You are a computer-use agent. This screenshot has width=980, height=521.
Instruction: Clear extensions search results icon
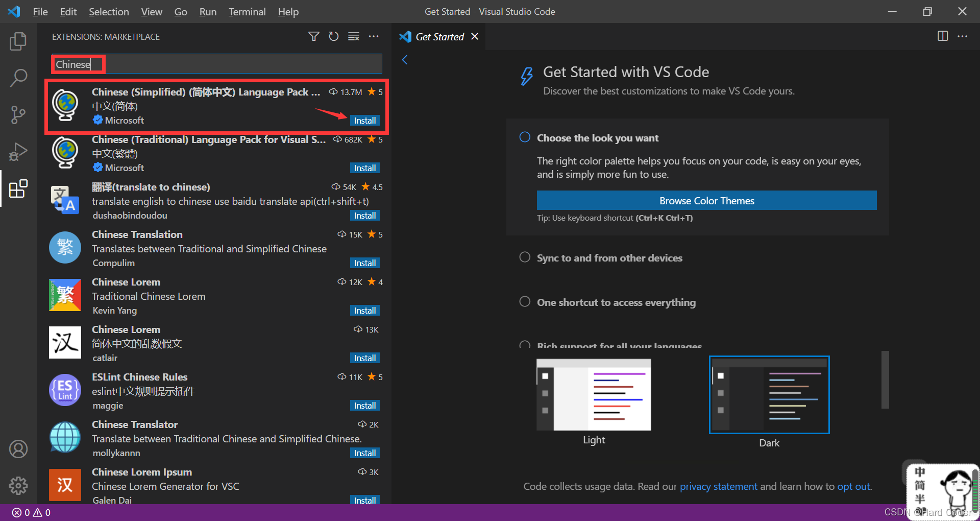[354, 36]
